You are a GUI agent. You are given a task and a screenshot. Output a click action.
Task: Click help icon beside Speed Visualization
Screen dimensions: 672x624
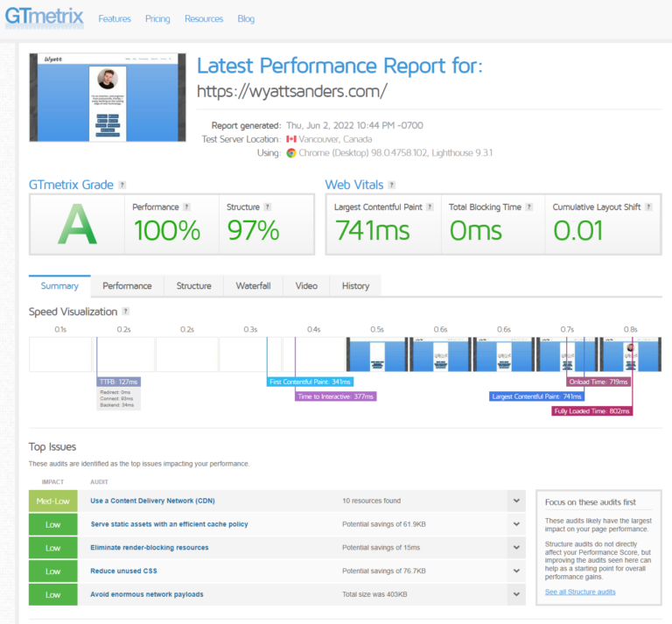point(126,312)
